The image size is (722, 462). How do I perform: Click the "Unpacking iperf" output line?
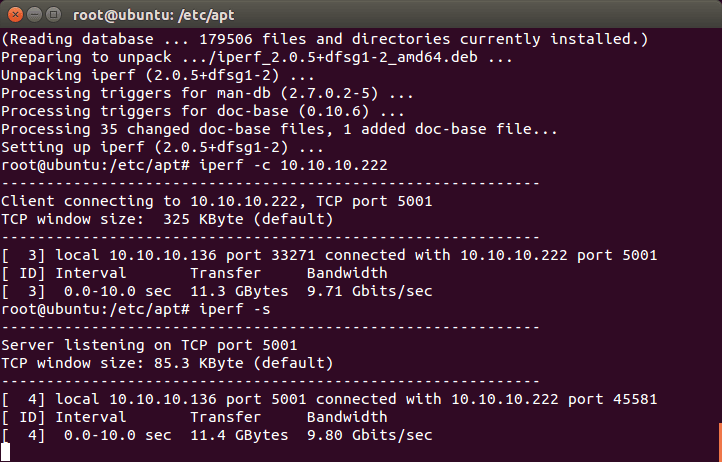pos(141,75)
